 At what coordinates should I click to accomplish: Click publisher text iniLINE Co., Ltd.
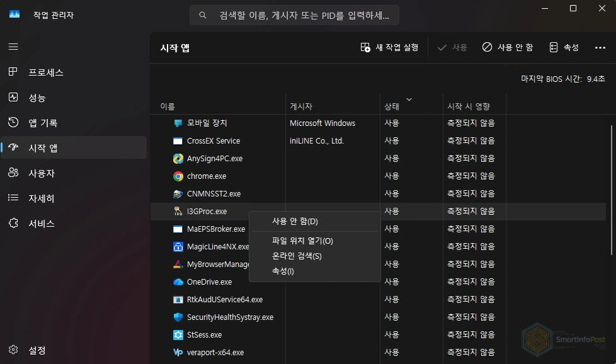pyautogui.click(x=317, y=141)
